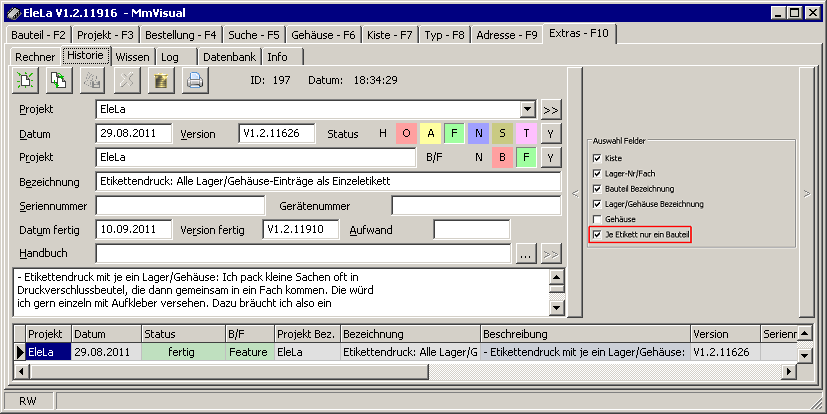This screenshot has width=827, height=414.
Task: Click the greyed-out cancel X icon
Action: coord(127,81)
